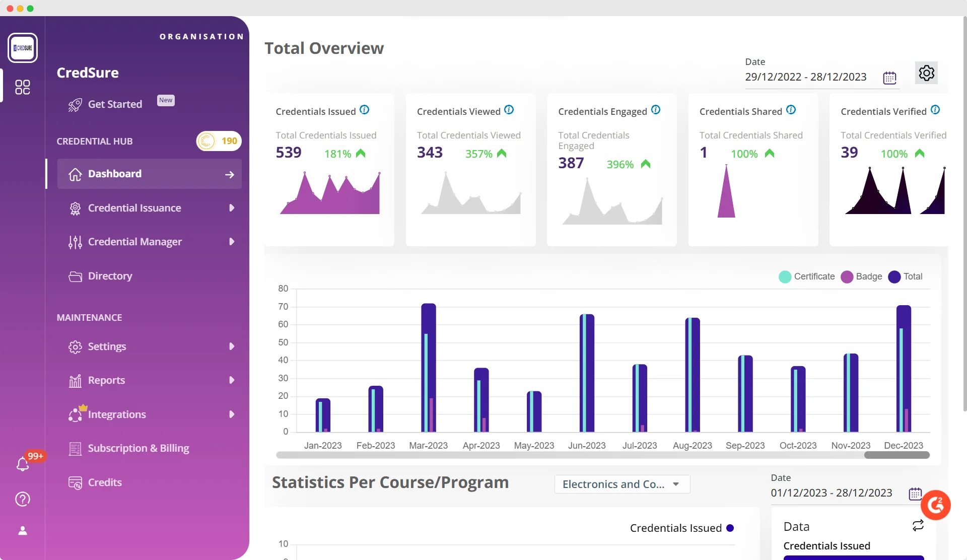Click the 357% viewed growth value
This screenshot has width=967, height=560.
(x=479, y=154)
